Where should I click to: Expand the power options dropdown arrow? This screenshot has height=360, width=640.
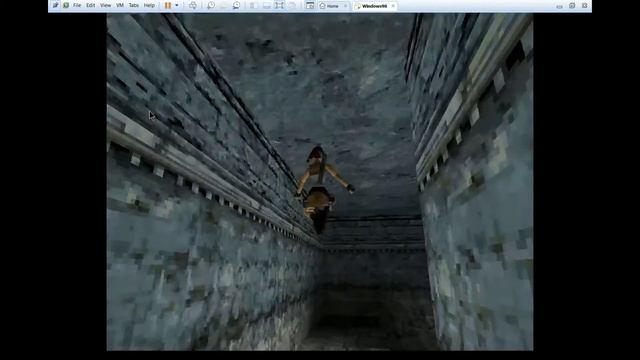pyautogui.click(x=177, y=6)
